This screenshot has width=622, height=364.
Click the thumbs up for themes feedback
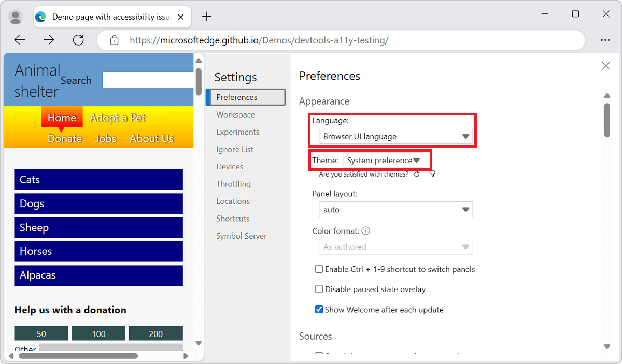click(x=416, y=174)
